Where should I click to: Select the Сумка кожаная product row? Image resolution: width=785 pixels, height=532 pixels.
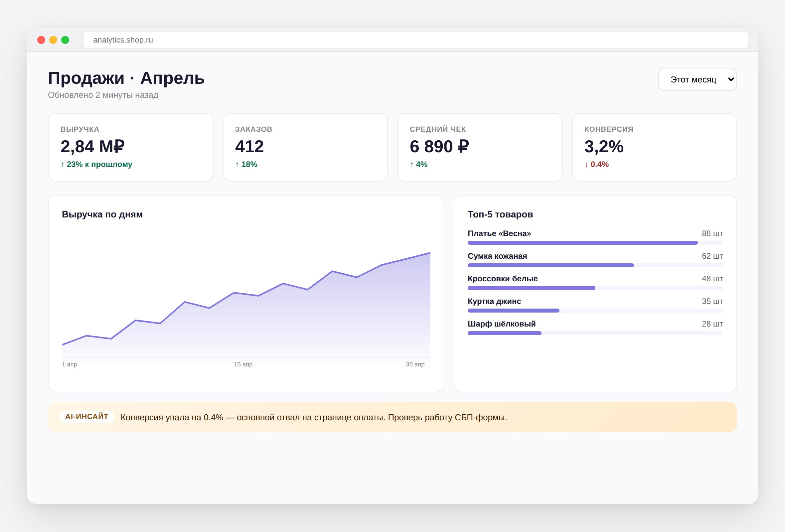pyautogui.click(x=595, y=260)
